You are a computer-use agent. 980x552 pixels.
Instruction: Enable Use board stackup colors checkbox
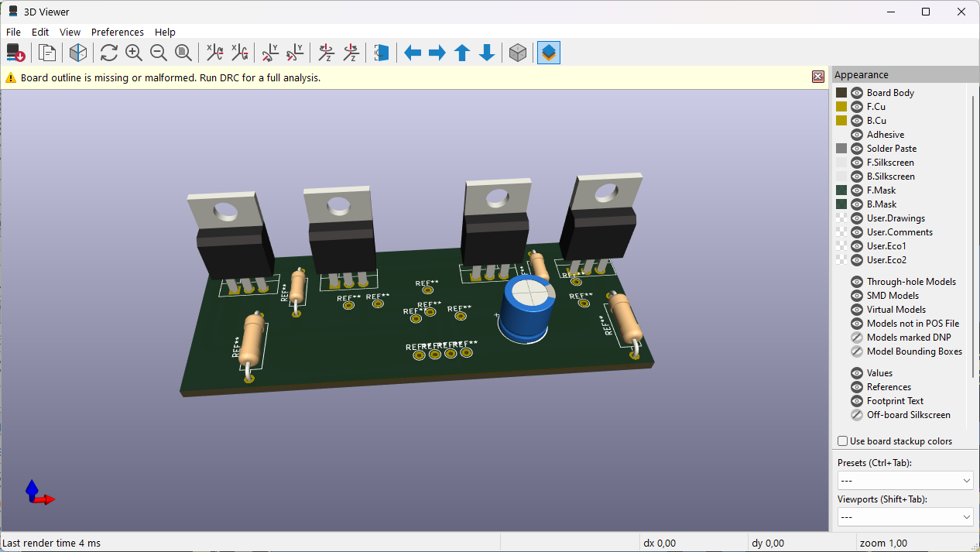coord(843,441)
